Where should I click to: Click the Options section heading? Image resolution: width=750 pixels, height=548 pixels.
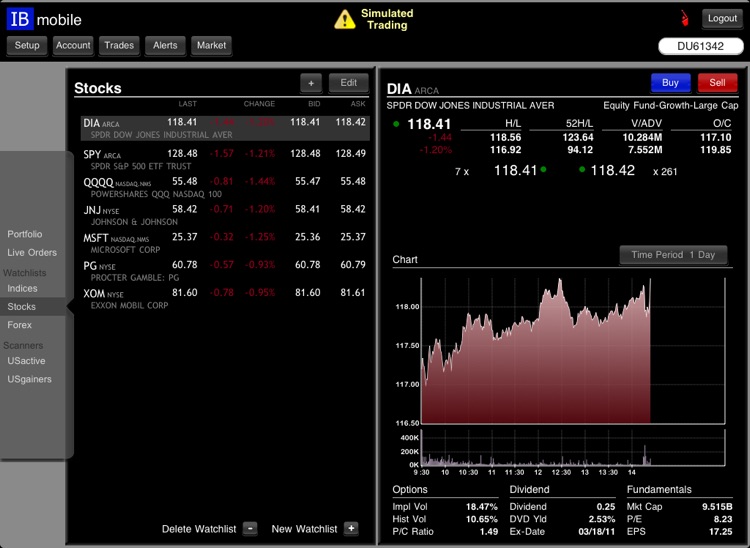(x=410, y=490)
